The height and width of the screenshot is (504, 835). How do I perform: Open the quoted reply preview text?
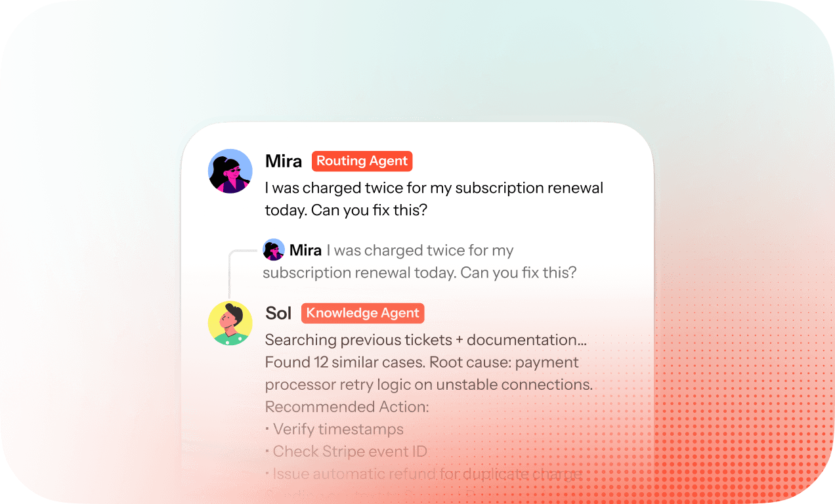point(419,261)
